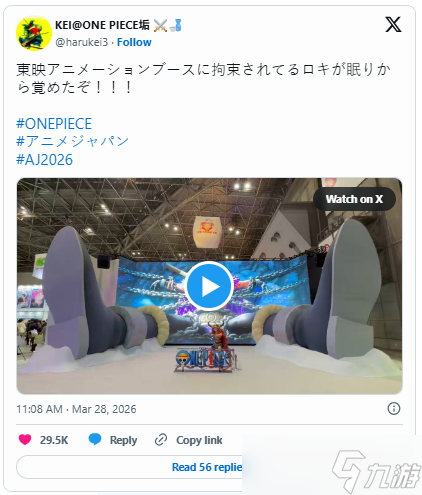The image size is (422, 495).
Task: Open KEI@ONE PIECE垢 display name
Action: (x=102, y=25)
